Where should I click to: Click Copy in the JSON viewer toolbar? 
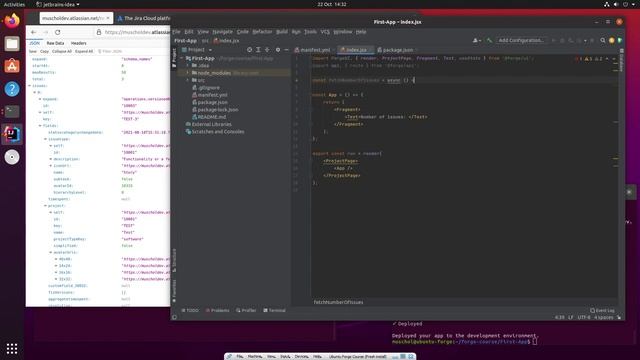(44, 51)
